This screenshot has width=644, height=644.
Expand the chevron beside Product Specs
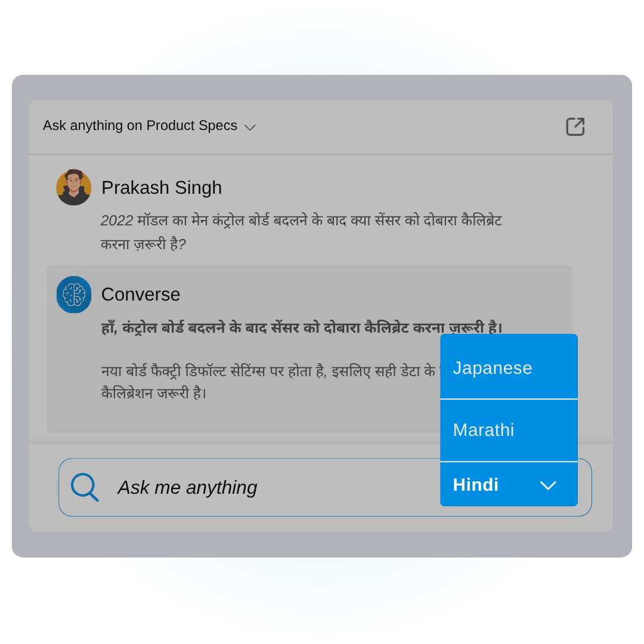pyautogui.click(x=250, y=128)
